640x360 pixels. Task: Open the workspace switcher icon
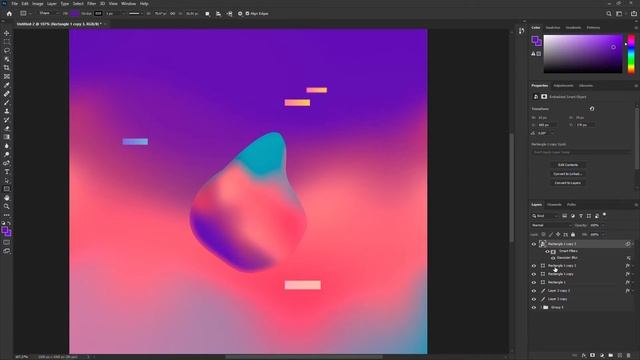(620, 13)
